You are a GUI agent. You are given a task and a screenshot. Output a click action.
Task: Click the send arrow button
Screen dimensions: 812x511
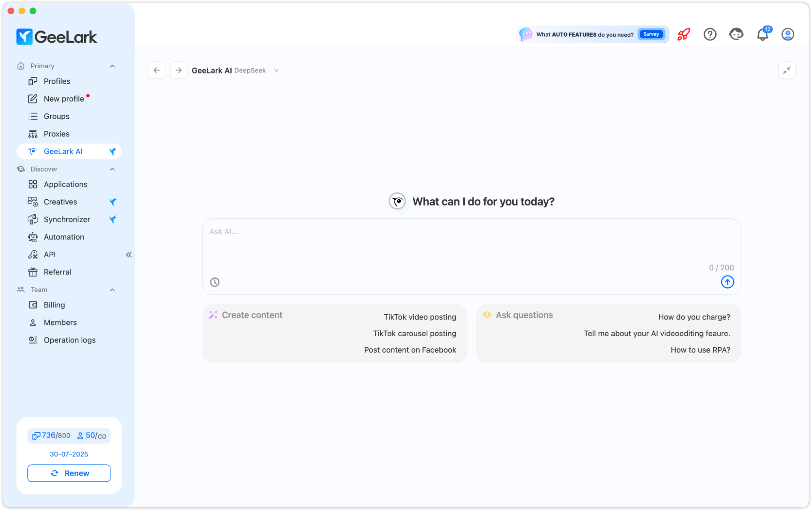(x=727, y=282)
